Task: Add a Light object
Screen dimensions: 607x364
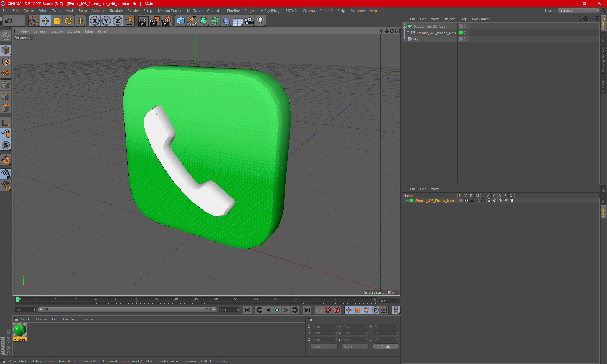Action: click(260, 21)
